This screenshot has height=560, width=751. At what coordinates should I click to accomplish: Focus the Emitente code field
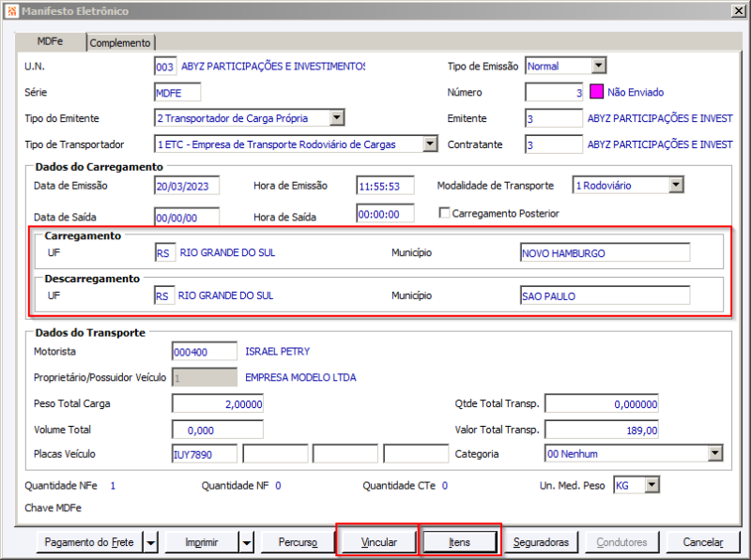[x=554, y=118]
